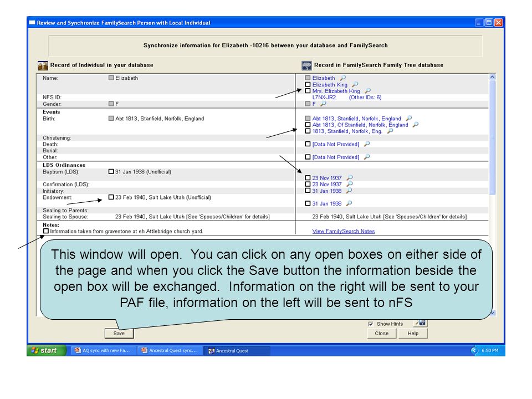
Task: Check FamilySearch Death [Data Not Provided] box
Action: click(x=308, y=144)
